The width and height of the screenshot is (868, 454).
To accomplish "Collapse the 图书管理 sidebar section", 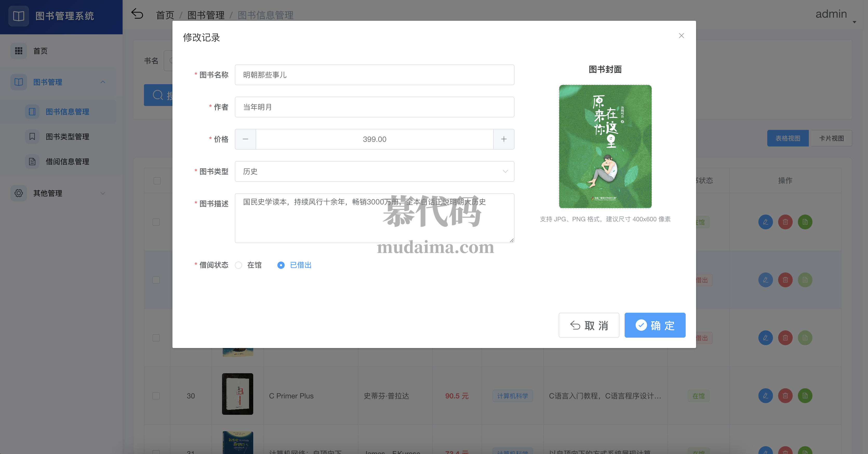I will tap(103, 82).
